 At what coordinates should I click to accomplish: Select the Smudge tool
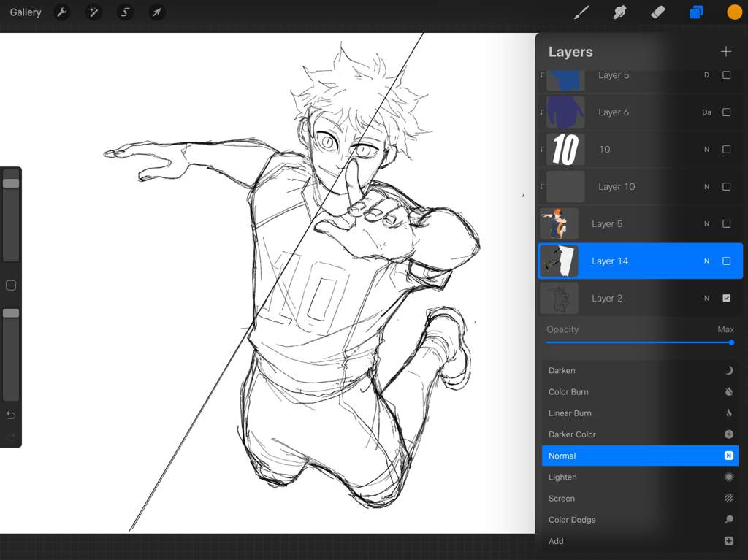coord(619,12)
